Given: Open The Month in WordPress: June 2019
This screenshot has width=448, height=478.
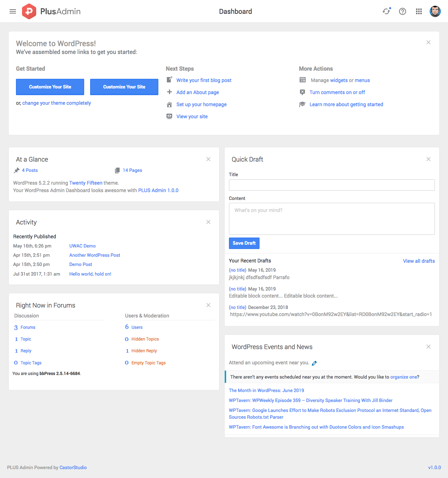Looking at the screenshot, I should coord(267,390).
